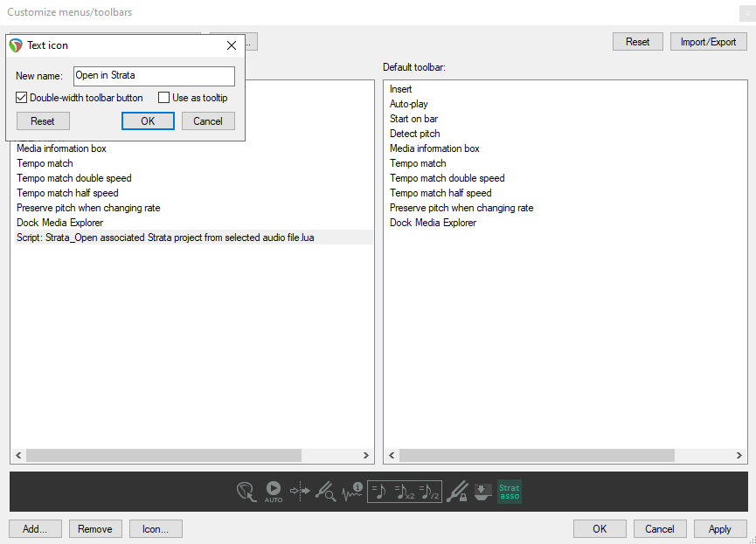Open the Import/Export menu button
The image size is (756, 544).
[x=708, y=42]
